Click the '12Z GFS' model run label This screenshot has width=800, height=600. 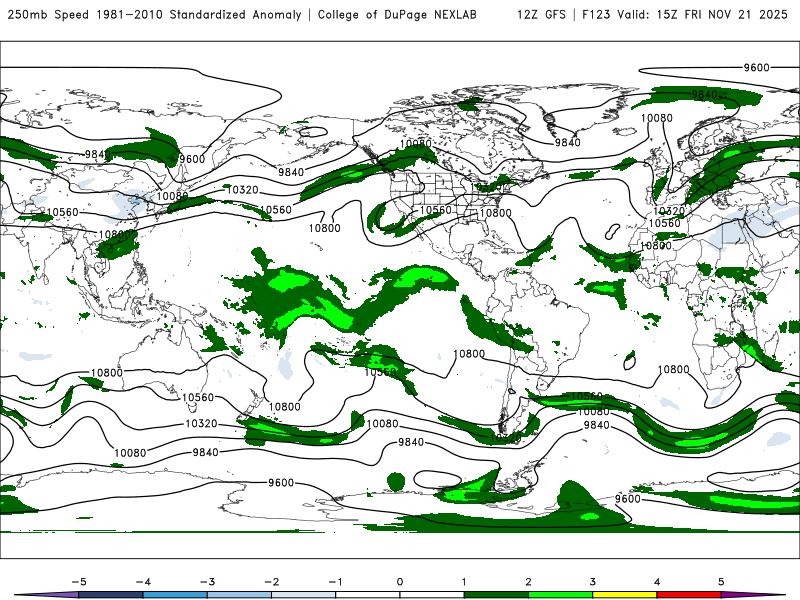point(541,15)
